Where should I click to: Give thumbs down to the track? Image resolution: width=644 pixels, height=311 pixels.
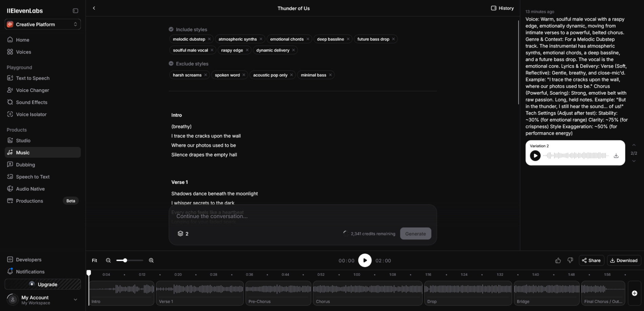pos(570,260)
